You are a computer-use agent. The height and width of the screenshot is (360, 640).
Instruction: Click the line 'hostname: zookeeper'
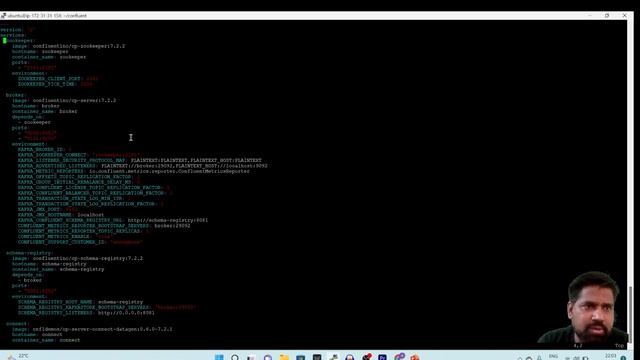tap(40, 51)
